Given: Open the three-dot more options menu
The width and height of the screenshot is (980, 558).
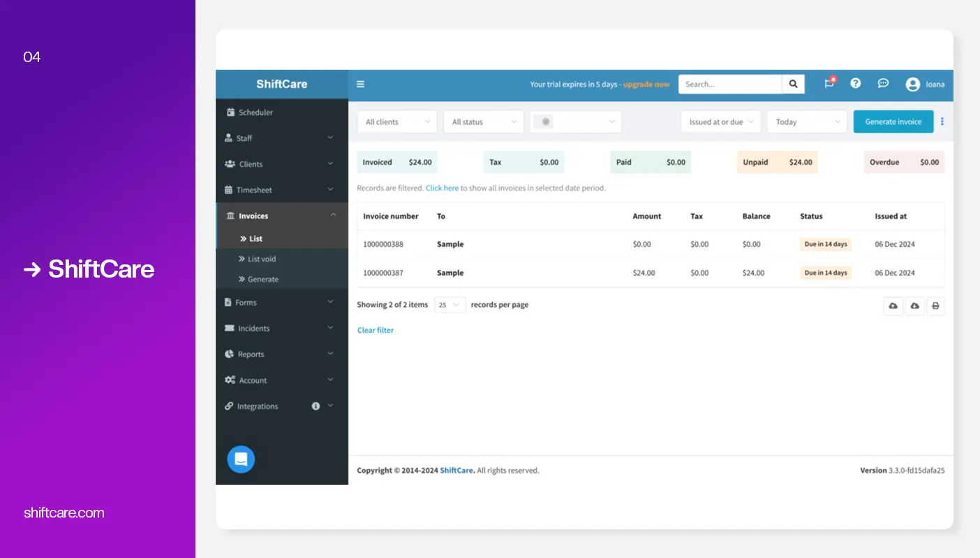Looking at the screenshot, I should point(942,121).
